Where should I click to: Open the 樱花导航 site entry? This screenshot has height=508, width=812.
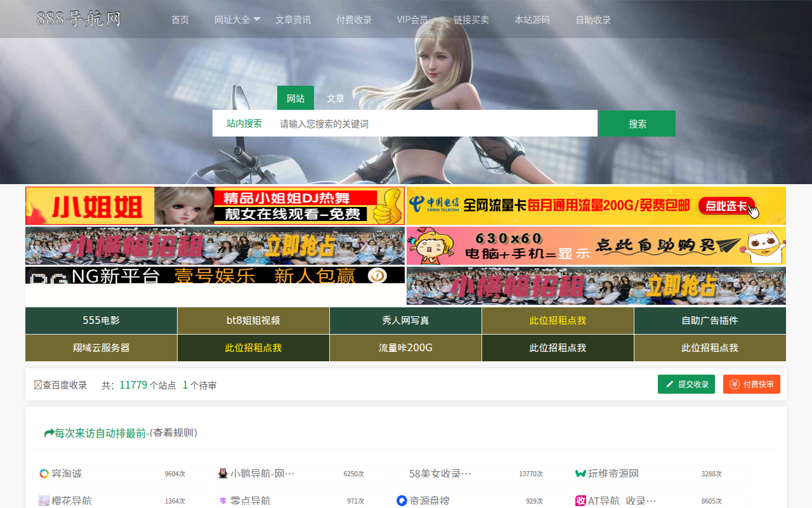[72, 501]
